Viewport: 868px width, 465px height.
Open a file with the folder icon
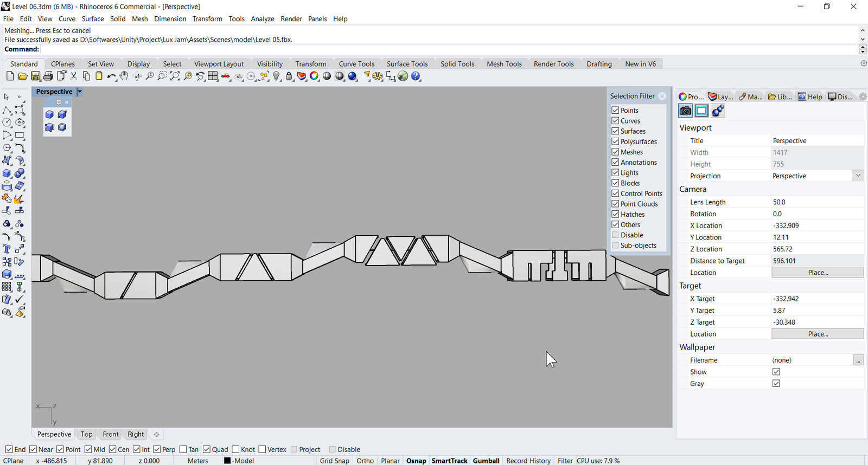pyautogui.click(x=23, y=76)
